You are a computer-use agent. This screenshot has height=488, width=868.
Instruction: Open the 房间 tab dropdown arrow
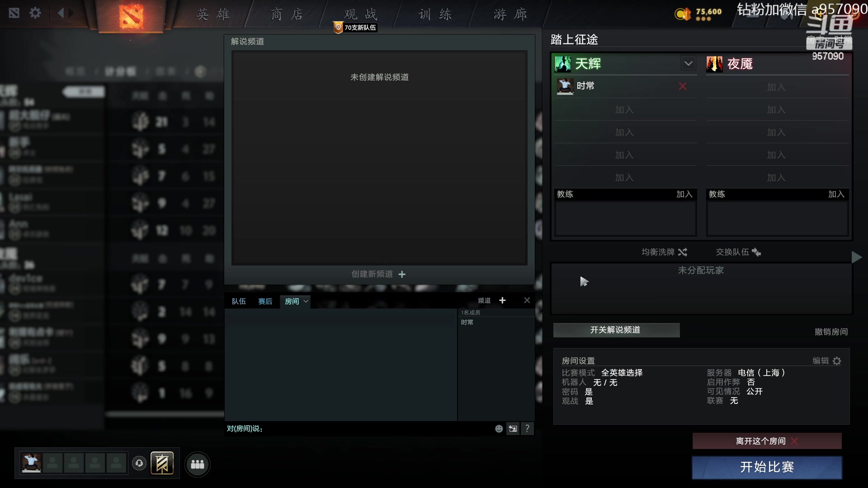(306, 301)
